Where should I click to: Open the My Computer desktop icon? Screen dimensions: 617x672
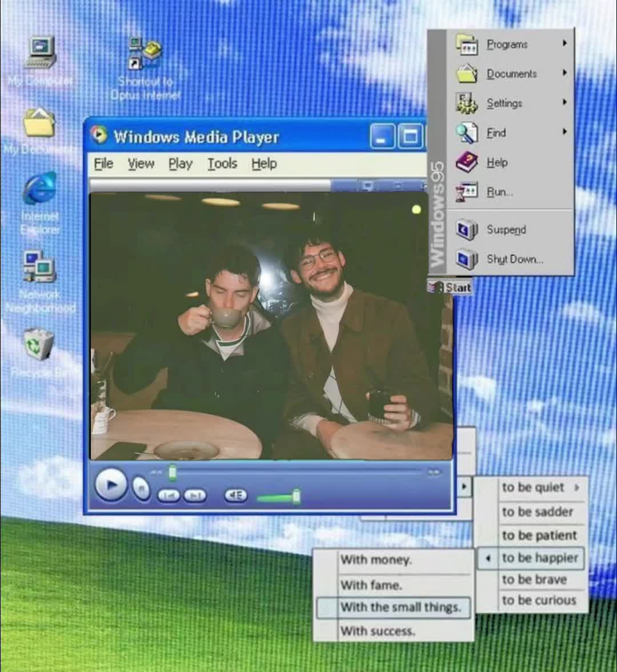[x=42, y=53]
